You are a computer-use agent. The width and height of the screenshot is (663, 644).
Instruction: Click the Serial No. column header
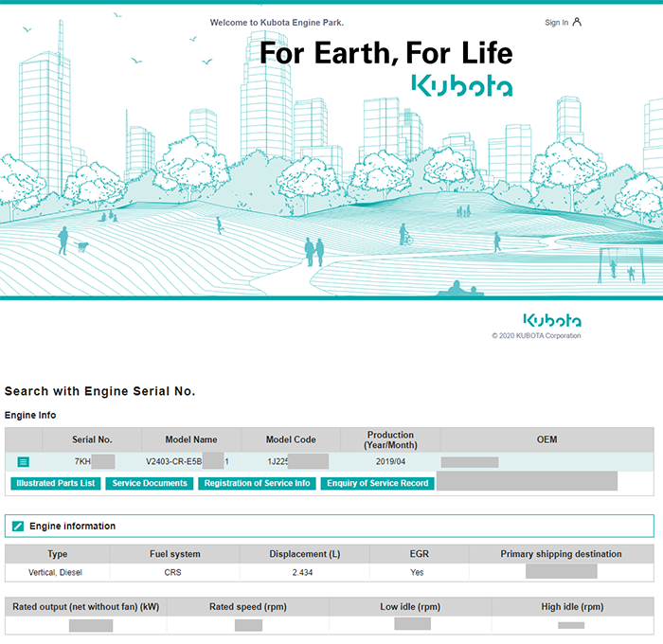pyautogui.click(x=92, y=439)
